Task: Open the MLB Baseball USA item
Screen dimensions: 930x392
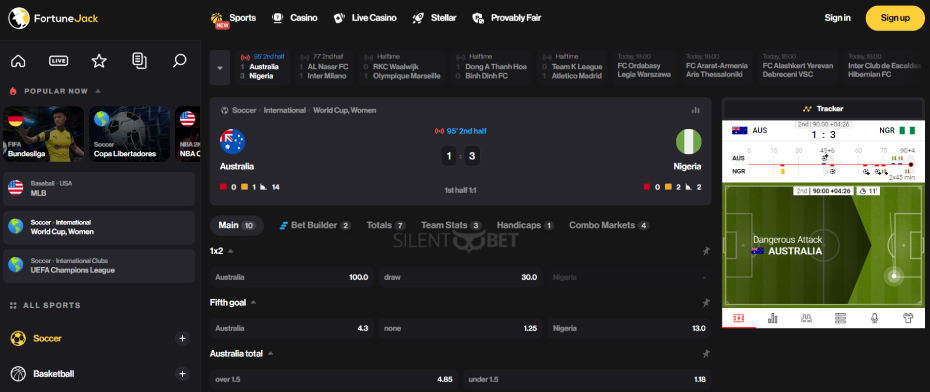Action: point(99,189)
